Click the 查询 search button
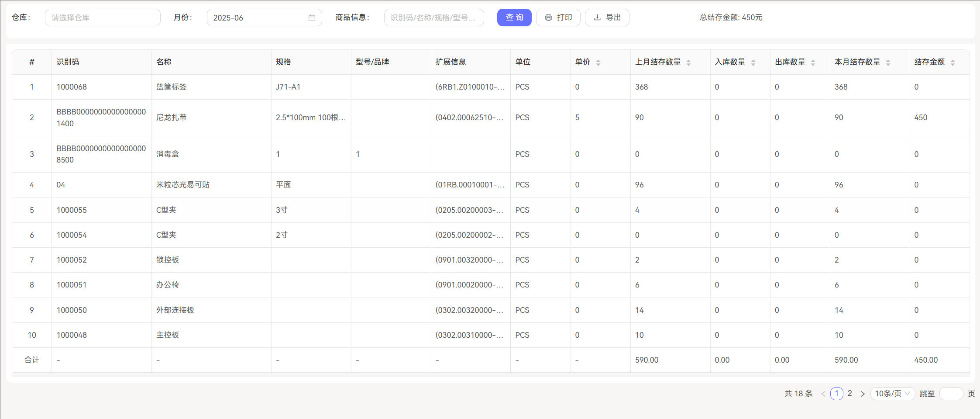 point(514,17)
